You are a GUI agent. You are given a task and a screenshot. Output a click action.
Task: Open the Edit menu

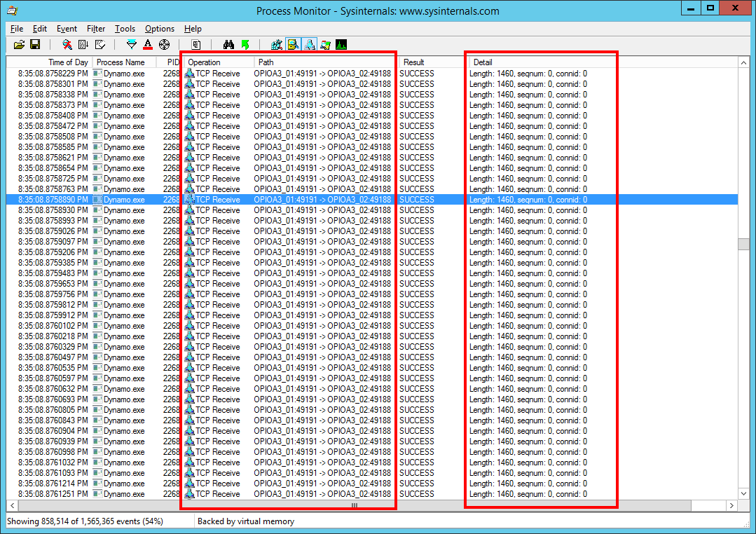pos(39,29)
